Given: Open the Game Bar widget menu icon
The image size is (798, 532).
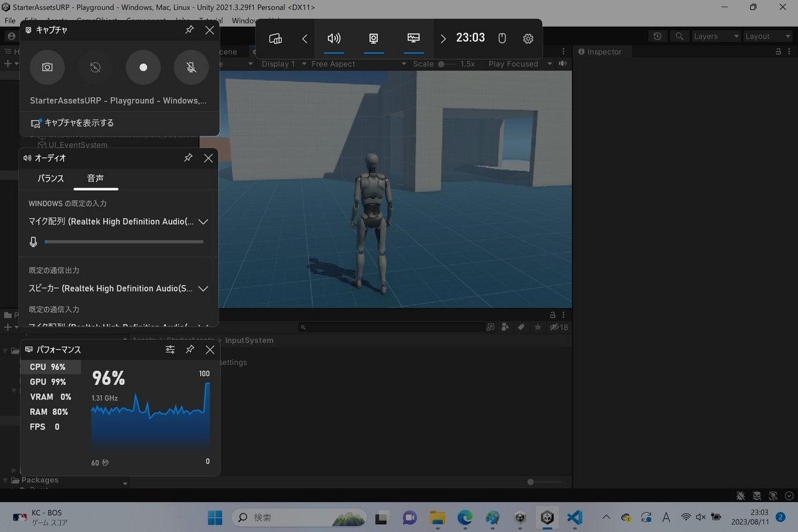Looking at the screenshot, I should (275, 39).
